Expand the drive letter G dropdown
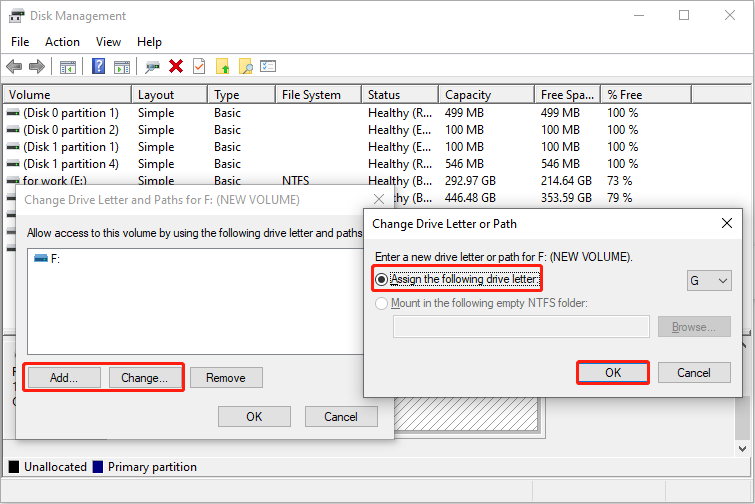The width and height of the screenshot is (755, 504). (709, 281)
